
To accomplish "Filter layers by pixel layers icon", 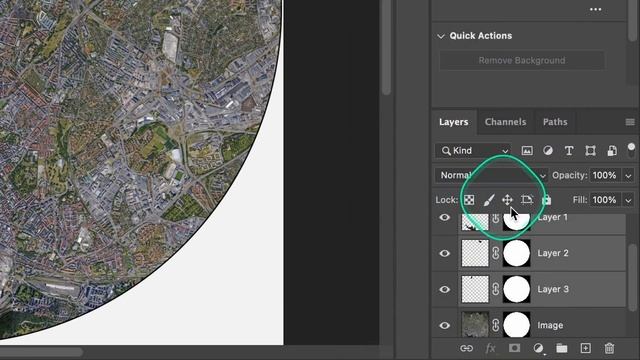I will [527, 151].
